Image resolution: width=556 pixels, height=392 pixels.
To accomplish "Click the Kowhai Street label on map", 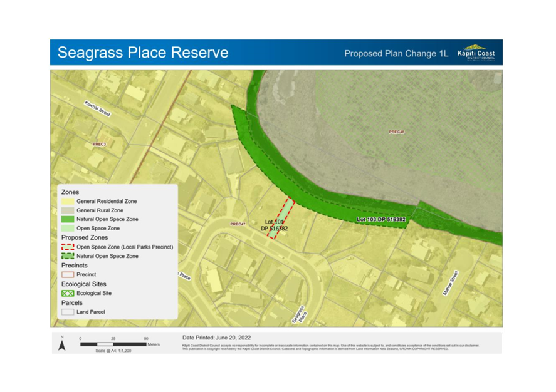I will (98, 109).
